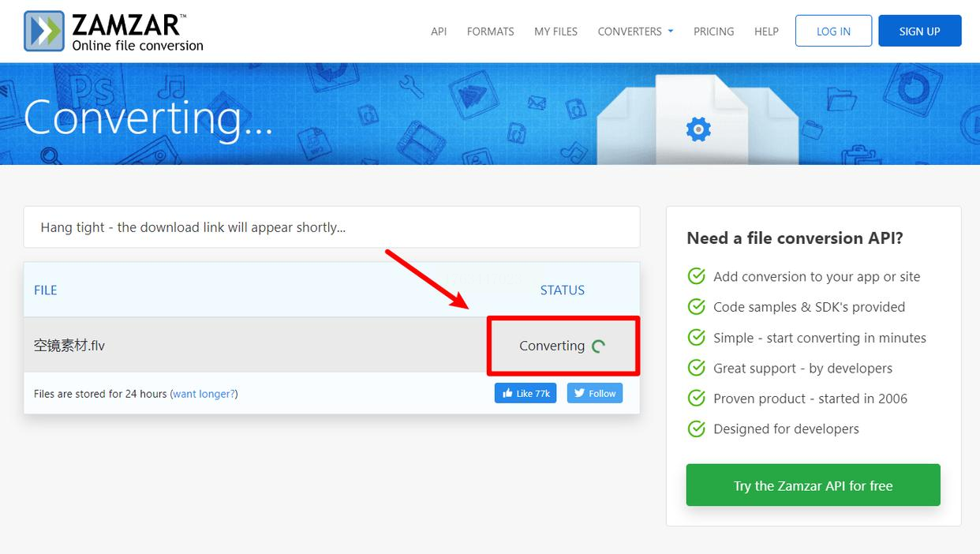Viewport: 980px width, 554px height.
Task: Expand the CONVERTERS dropdown menu
Action: click(x=635, y=32)
